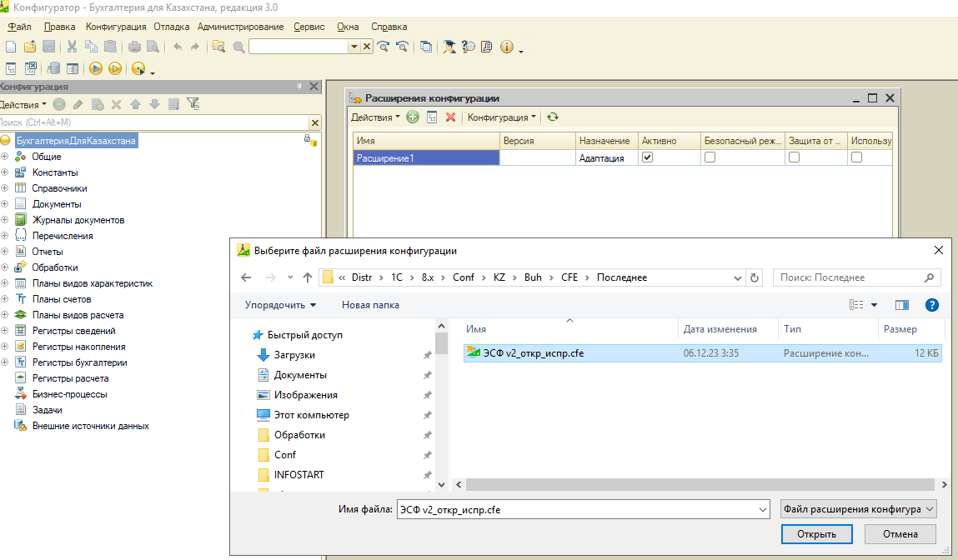Image resolution: width=958 pixels, height=560 pixels.
Task: Click Update database configuration cylinder icon
Action: coord(53,68)
